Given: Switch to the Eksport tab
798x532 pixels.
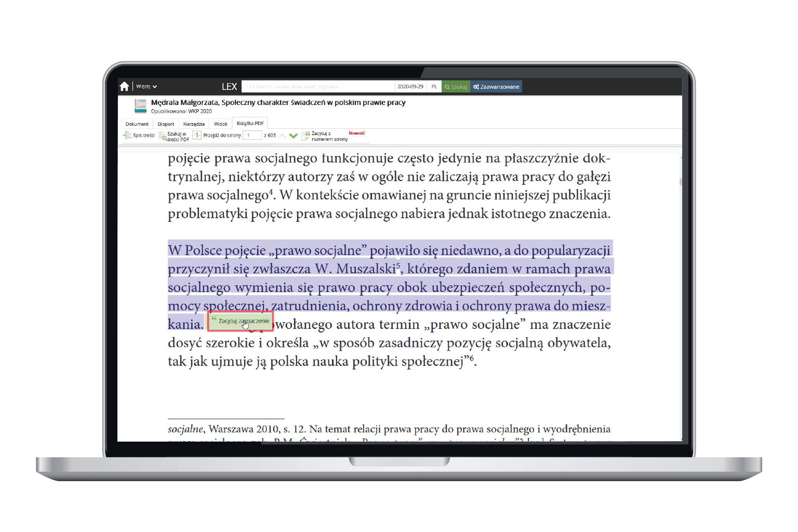Looking at the screenshot, I should coord(166,124).
